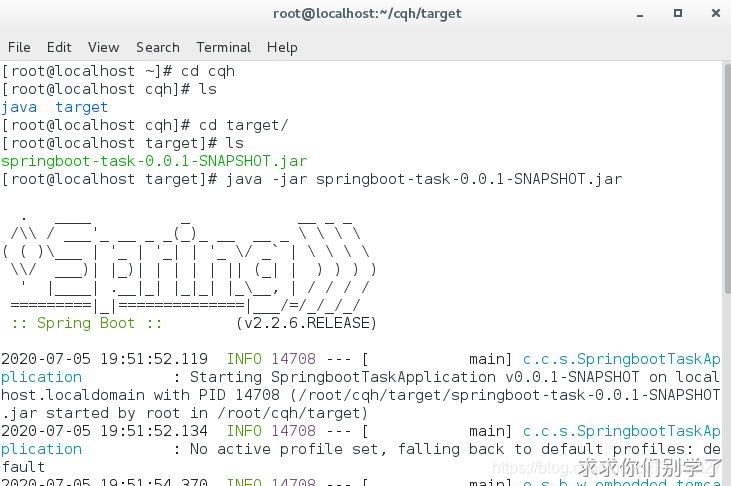Open the File menu

point(19,48)
